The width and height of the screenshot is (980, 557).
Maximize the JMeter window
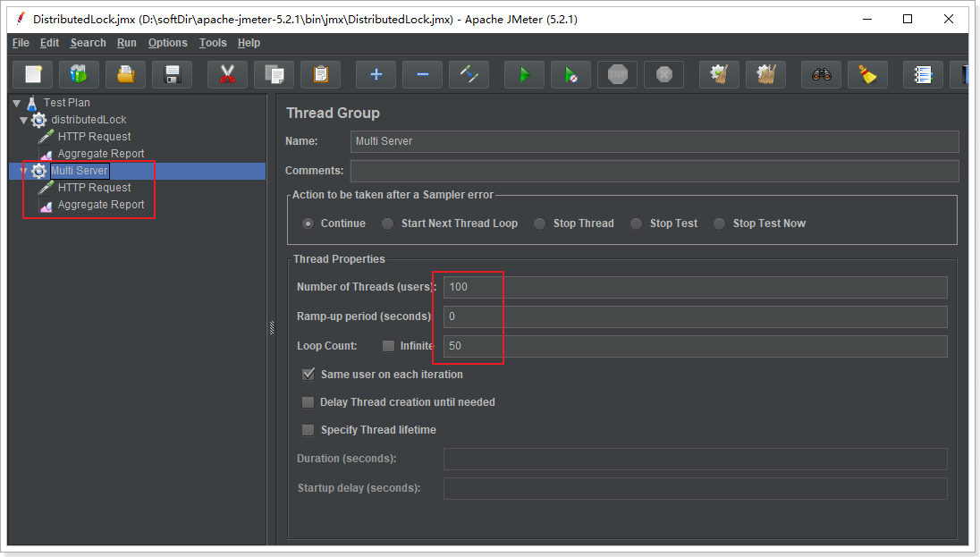(x=908, y=19)
